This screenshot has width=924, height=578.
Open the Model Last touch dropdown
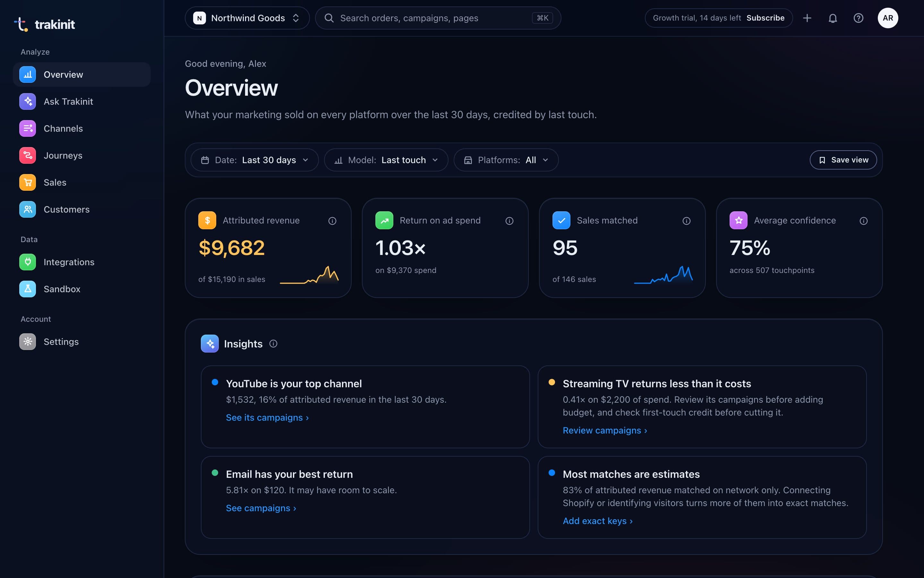(386, 160)
